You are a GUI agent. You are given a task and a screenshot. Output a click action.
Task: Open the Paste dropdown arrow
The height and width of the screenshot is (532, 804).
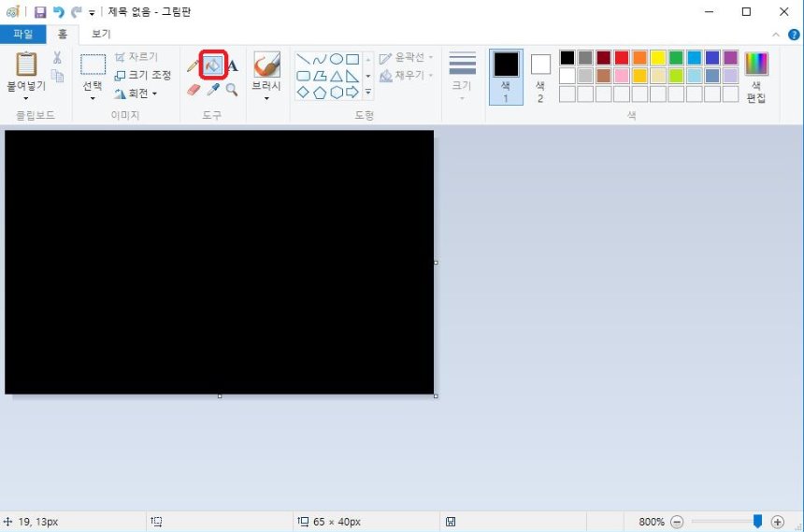click(x=26, y=98)
